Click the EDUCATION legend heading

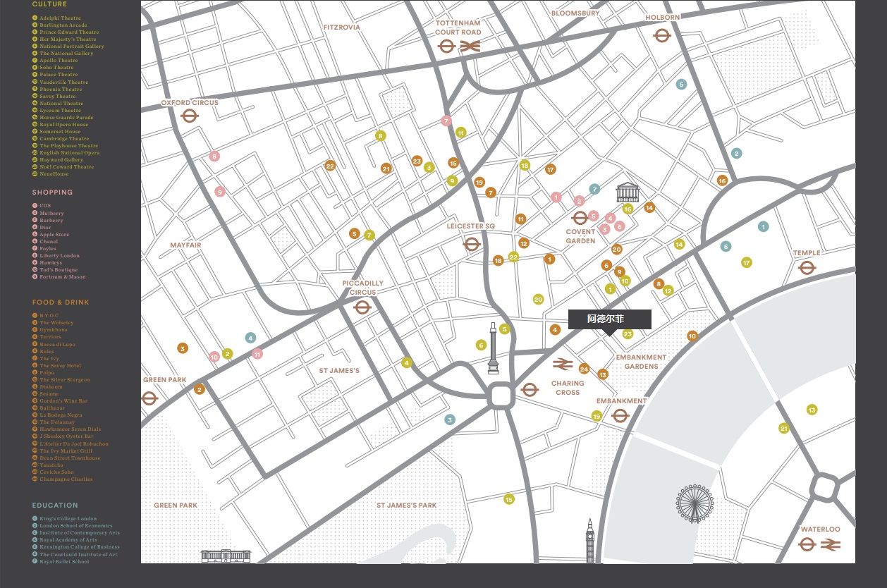(55, 506)
